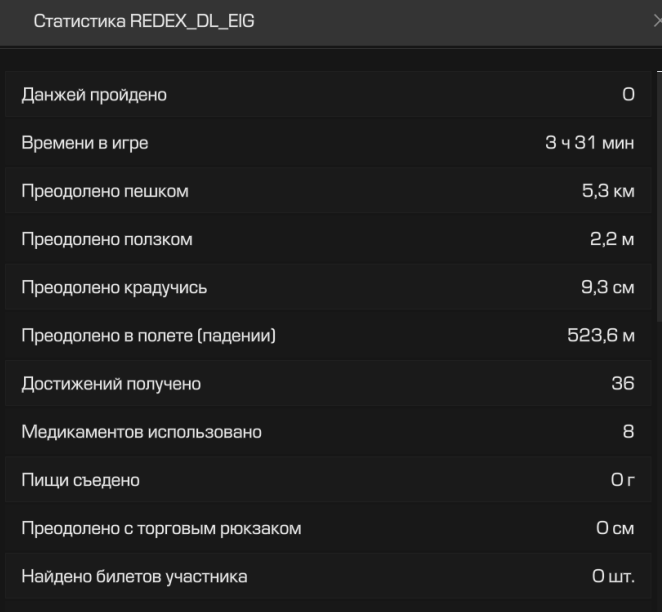Click the 3 ч 31 мин playtime value
The width and height of the screenshot is (662, 612).
(589, 143)
